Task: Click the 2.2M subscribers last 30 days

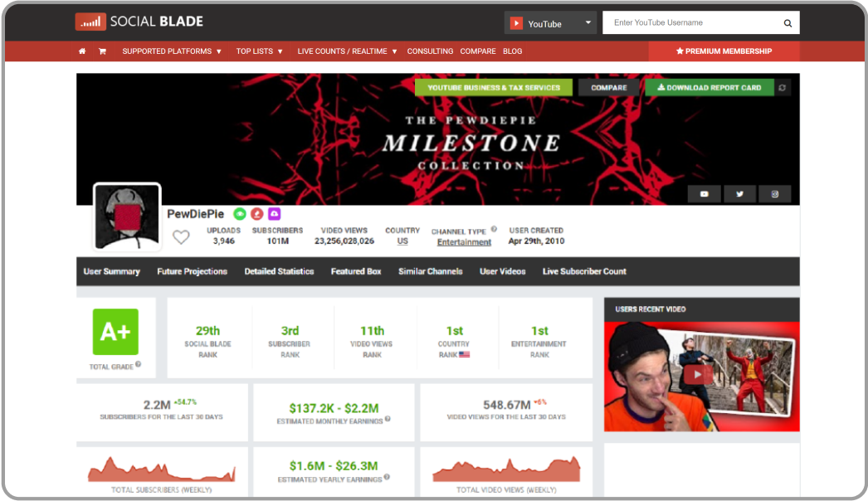Action: (157, 406)
